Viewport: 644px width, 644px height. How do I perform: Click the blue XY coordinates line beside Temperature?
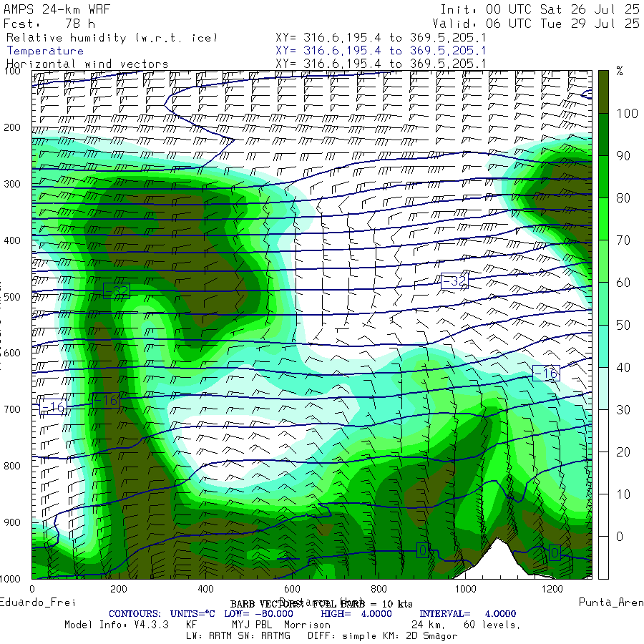381,51
